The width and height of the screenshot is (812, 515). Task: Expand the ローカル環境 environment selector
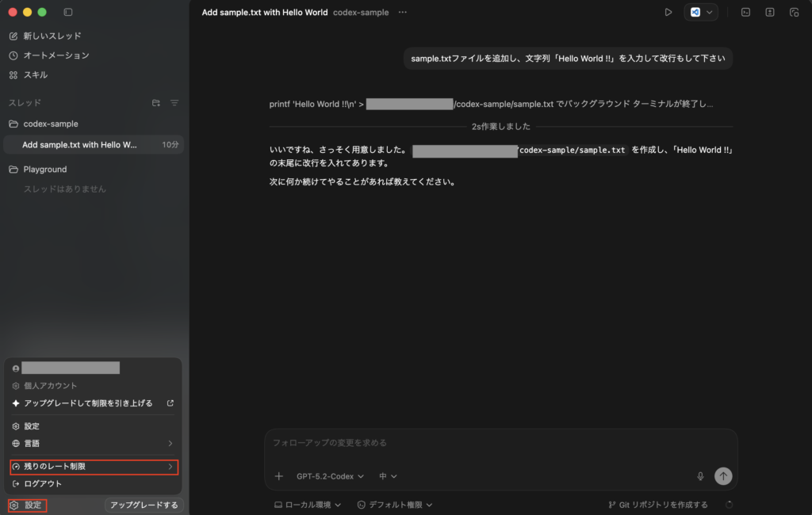307,505
